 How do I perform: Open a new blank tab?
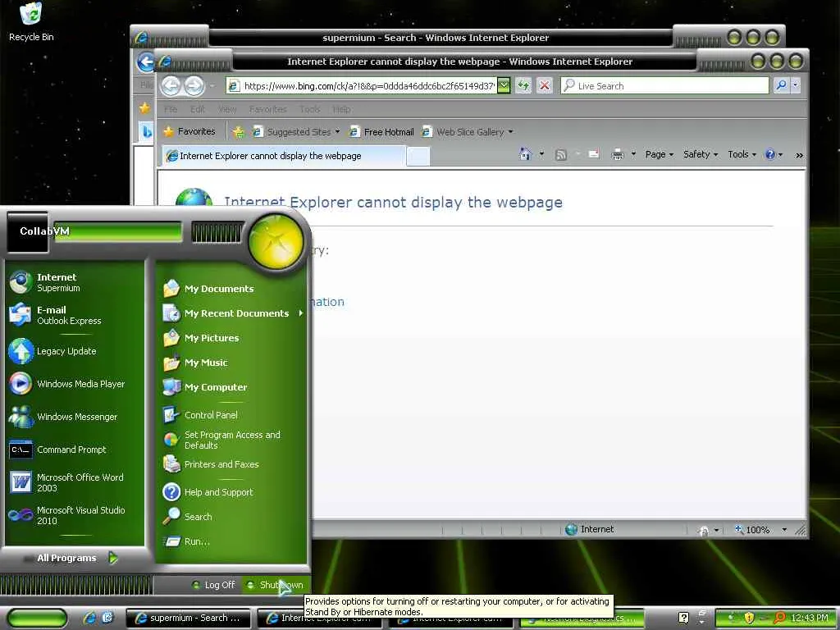point(418,157)
